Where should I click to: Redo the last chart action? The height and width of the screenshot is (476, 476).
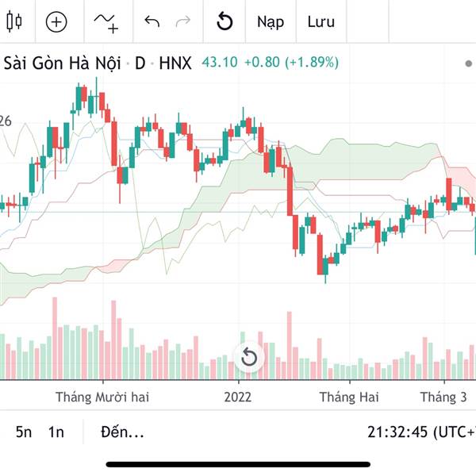pos(182,22)
